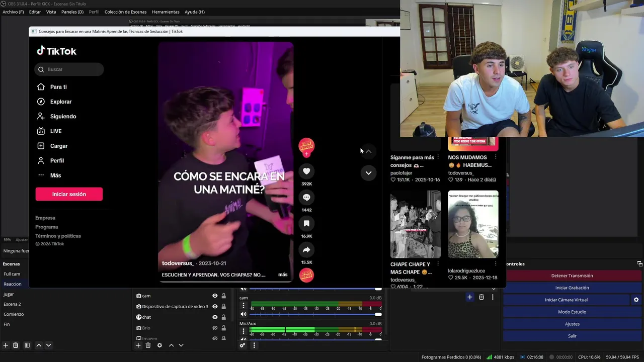Add a scene transition with plus icon
This screenshot has width=644, height=362.
pyautogui.click(x=469, y=297)
